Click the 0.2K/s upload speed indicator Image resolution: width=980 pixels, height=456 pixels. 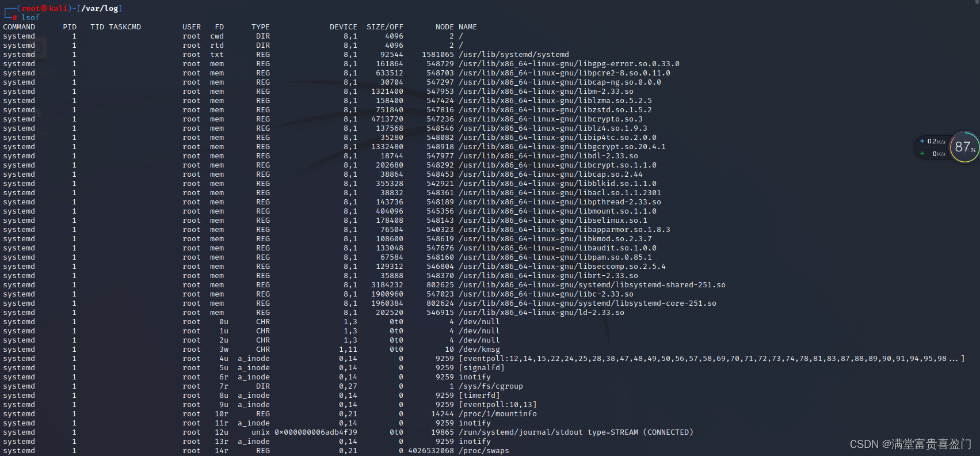(x=933, y=141)
